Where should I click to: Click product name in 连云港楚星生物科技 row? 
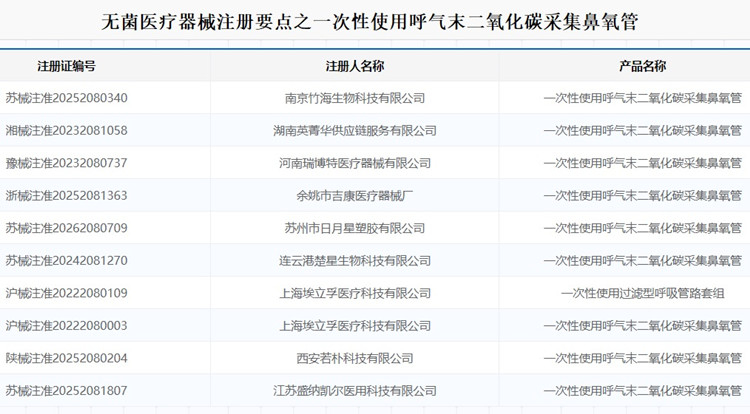(642, 261)
